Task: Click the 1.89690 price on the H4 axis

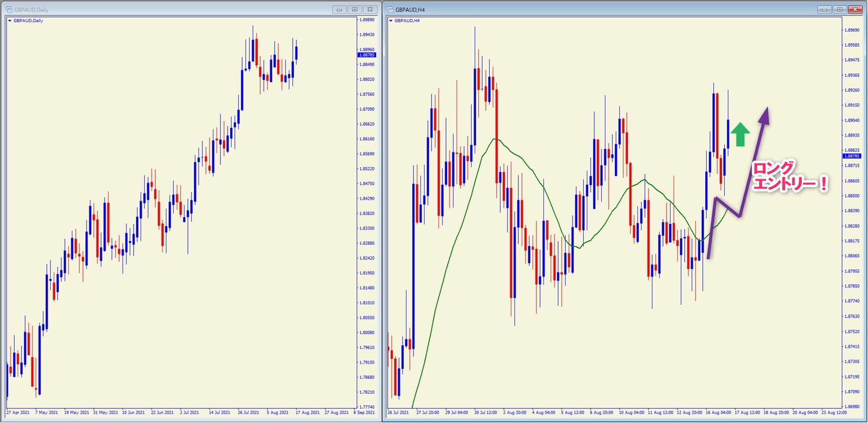Action: pos(852,30)
